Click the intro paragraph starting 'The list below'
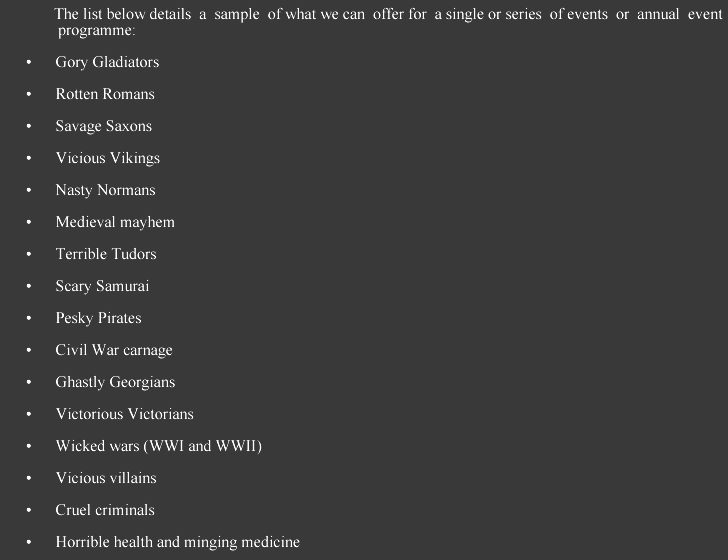The width and height of the screenshot is (728, 560). click(389, 22)
